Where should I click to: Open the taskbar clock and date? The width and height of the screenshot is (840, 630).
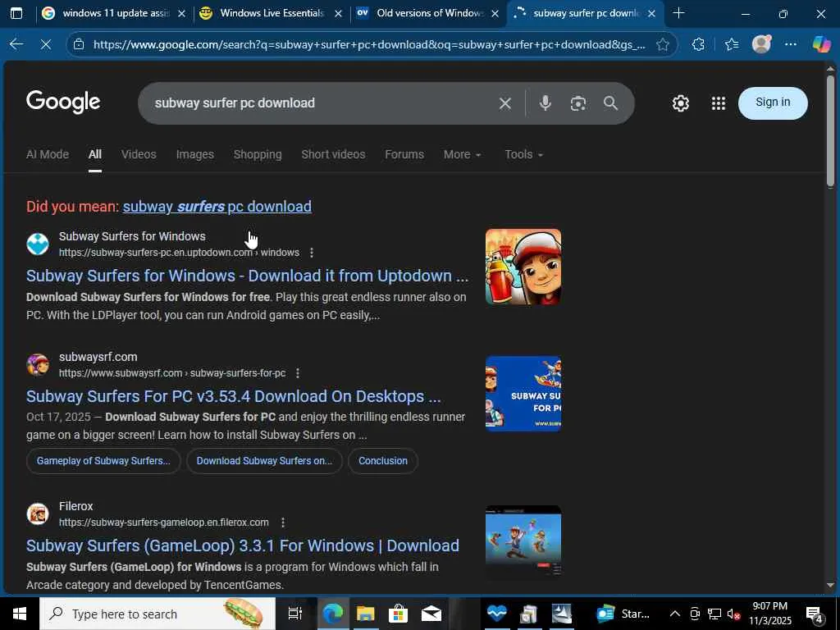coord(769,614)
